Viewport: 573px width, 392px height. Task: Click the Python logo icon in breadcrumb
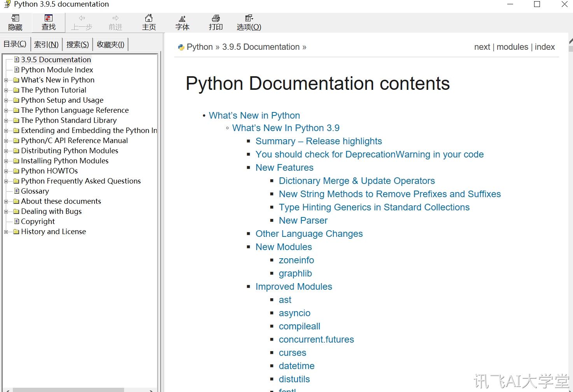coord(181,47)
